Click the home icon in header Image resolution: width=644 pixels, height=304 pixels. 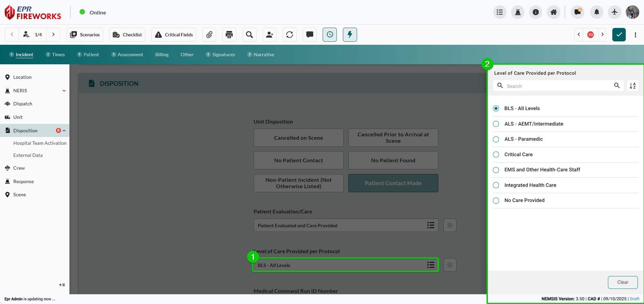click(554, 12)
